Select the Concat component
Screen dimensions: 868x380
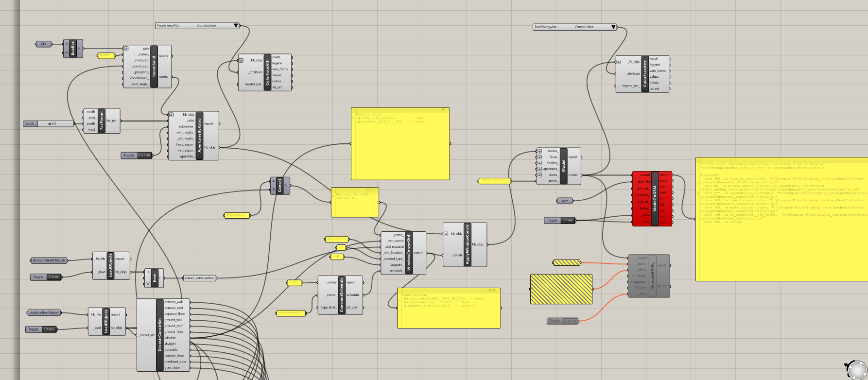[x=280, y=186]
